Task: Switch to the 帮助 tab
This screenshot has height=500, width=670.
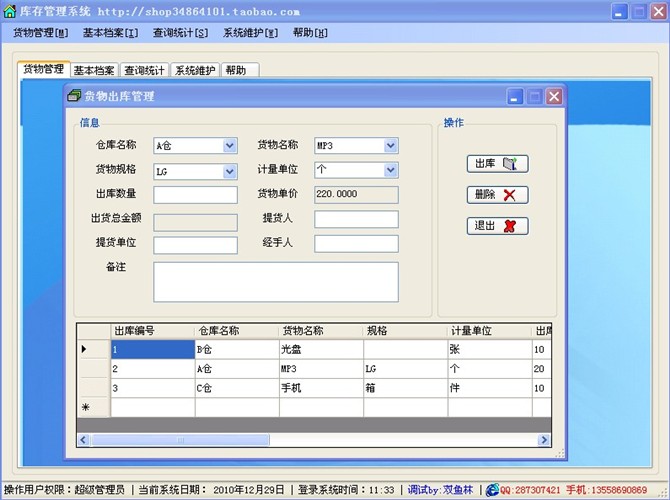Action: click(x=240, y=70)
